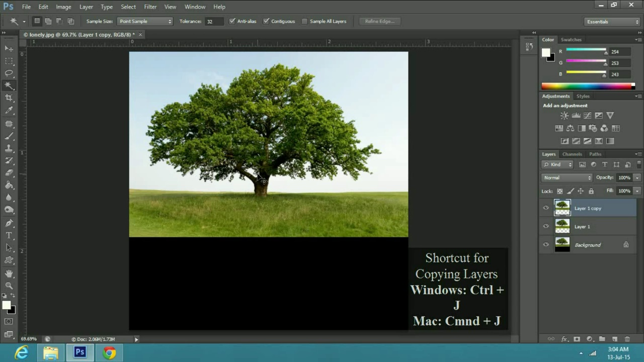
Task: Open the Fill slider dropdown arrow
Action: pos(637,191)
